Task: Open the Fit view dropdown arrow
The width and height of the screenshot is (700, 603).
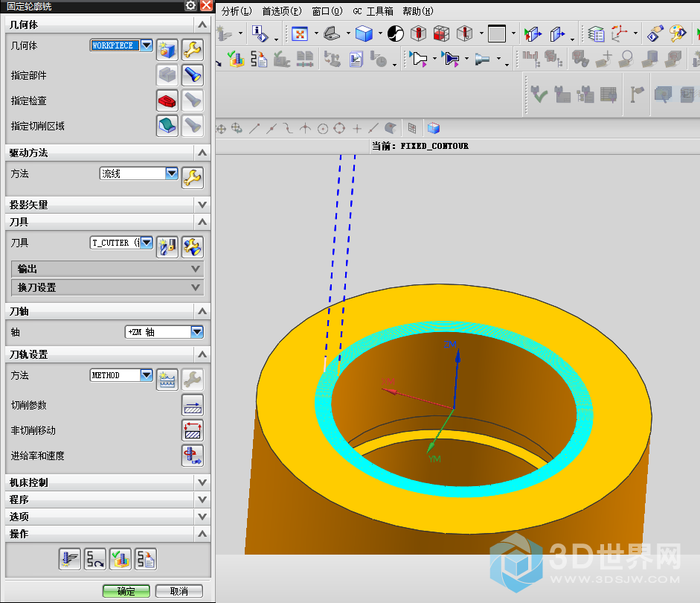Action: tap(316, 33)
